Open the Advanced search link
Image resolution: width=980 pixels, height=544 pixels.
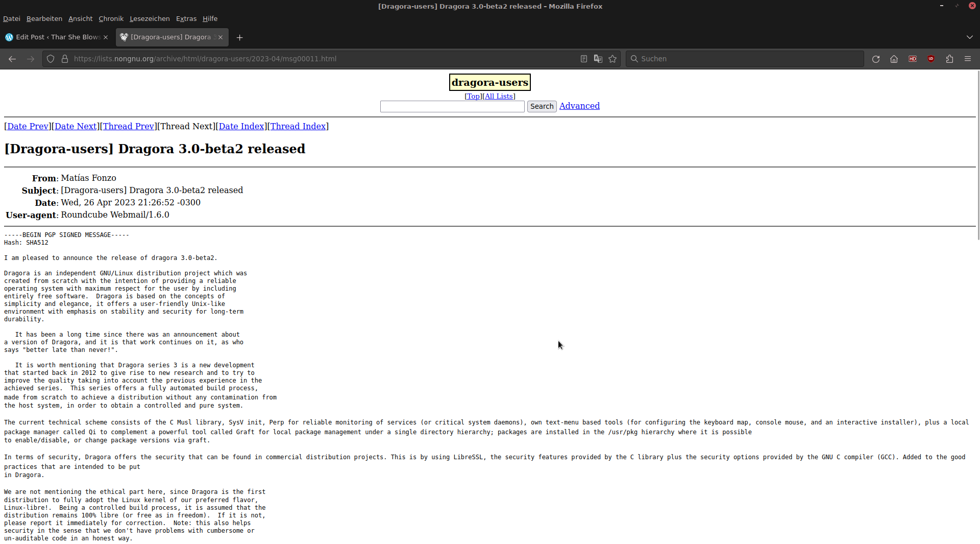579,106
